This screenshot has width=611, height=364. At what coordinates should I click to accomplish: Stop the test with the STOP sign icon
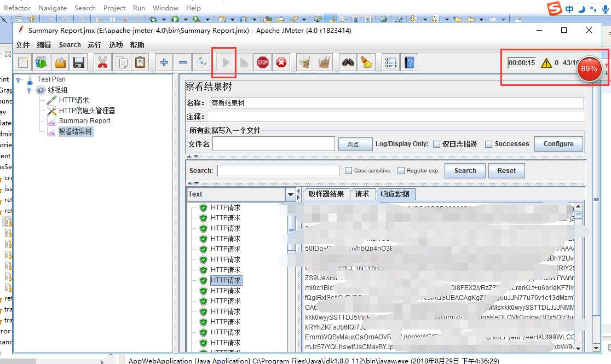pyautogui.click(x=263, y=62)
